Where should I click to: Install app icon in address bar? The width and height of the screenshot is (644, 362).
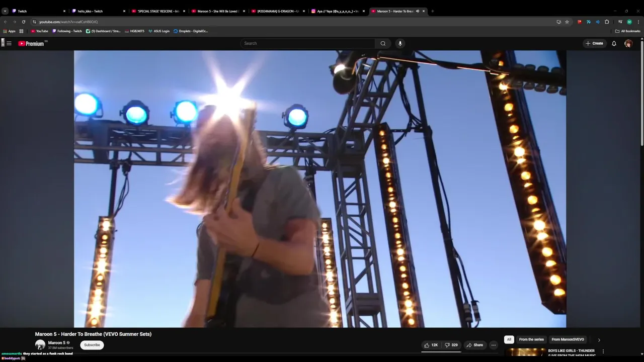tap(558, 22)
